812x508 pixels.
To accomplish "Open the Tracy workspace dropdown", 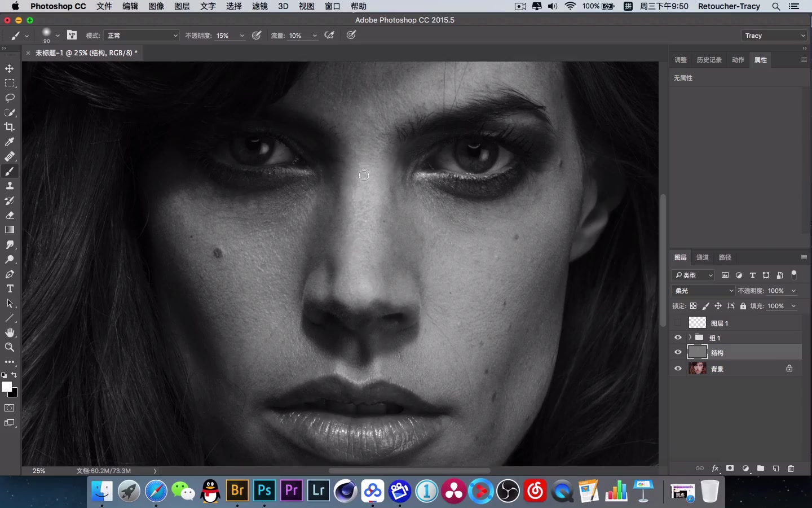I will click(x=774, y=36).
